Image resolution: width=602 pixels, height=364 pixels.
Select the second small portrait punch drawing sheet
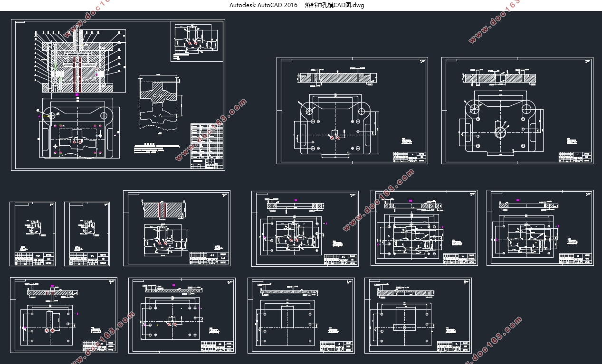pyautogui.click(x=87, y=234)
